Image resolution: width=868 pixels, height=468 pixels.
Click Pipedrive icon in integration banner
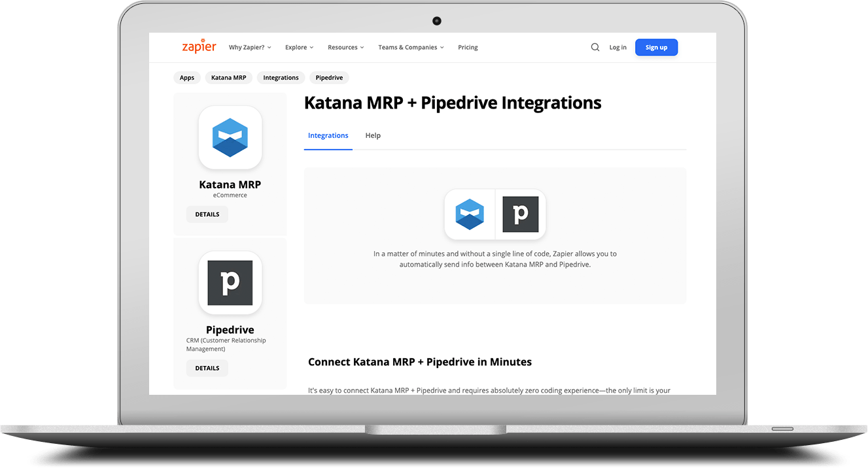click(x=521, y=214)
